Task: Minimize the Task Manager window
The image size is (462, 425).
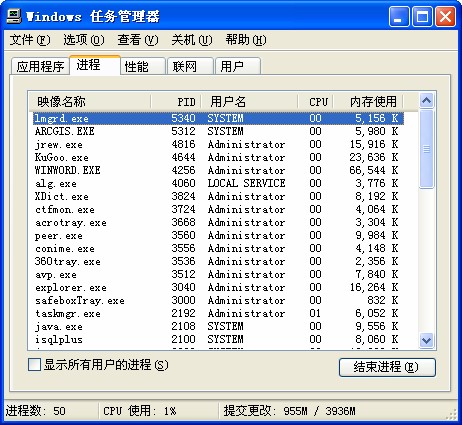Action: pos(399,17)
